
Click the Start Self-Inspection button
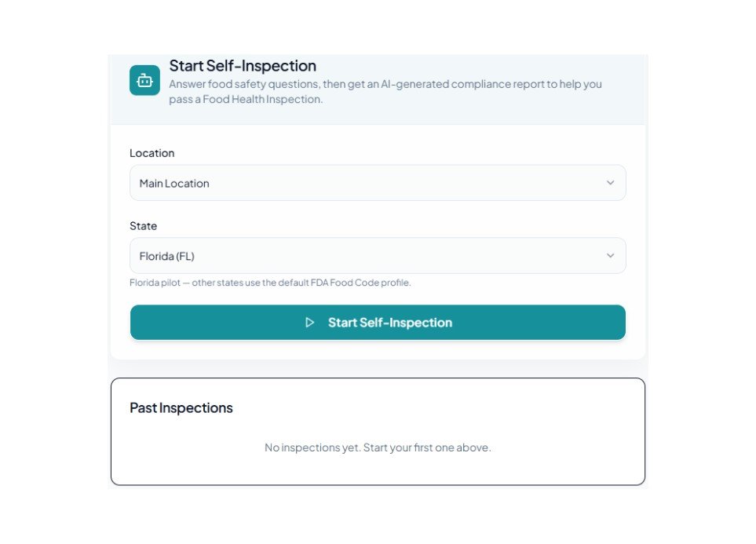tap(378, 322)
